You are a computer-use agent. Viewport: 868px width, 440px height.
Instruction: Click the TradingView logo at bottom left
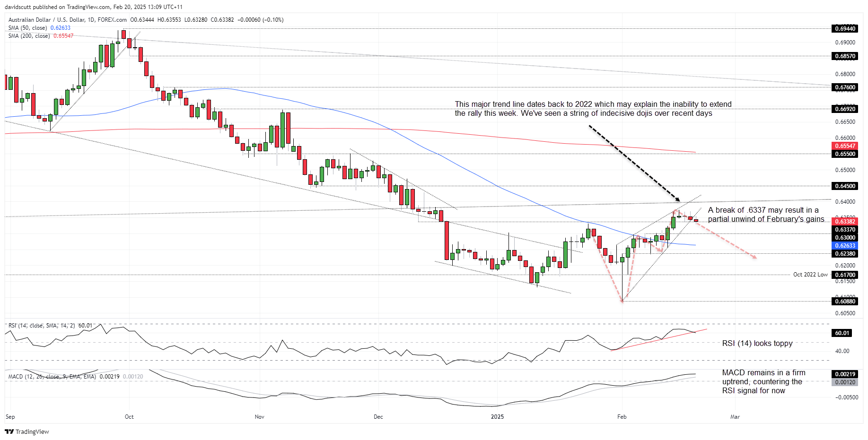pos(27,431)
